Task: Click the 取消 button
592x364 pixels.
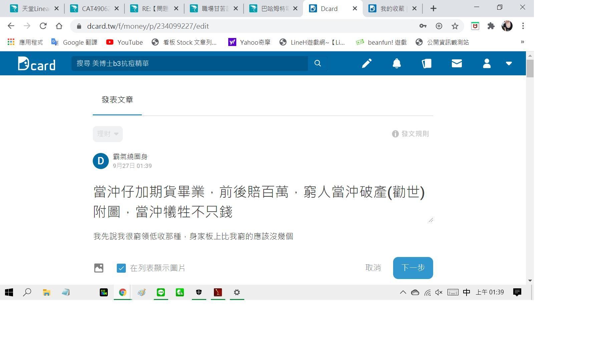Action: [x=373, y=268]
